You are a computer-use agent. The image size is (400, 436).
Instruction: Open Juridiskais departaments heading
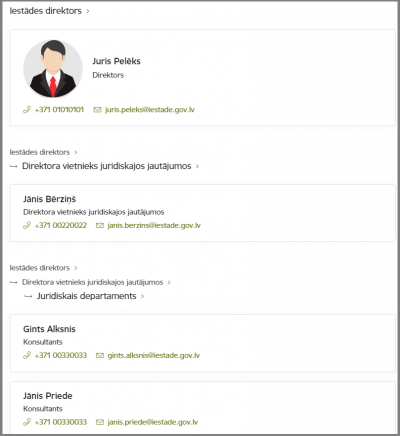click(x=87, y=296)
